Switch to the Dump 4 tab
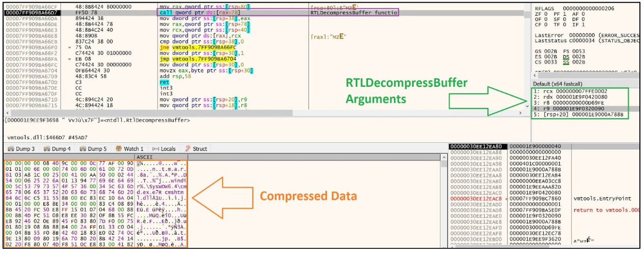This screenshot has height=253, width=644. pos(57,149)
